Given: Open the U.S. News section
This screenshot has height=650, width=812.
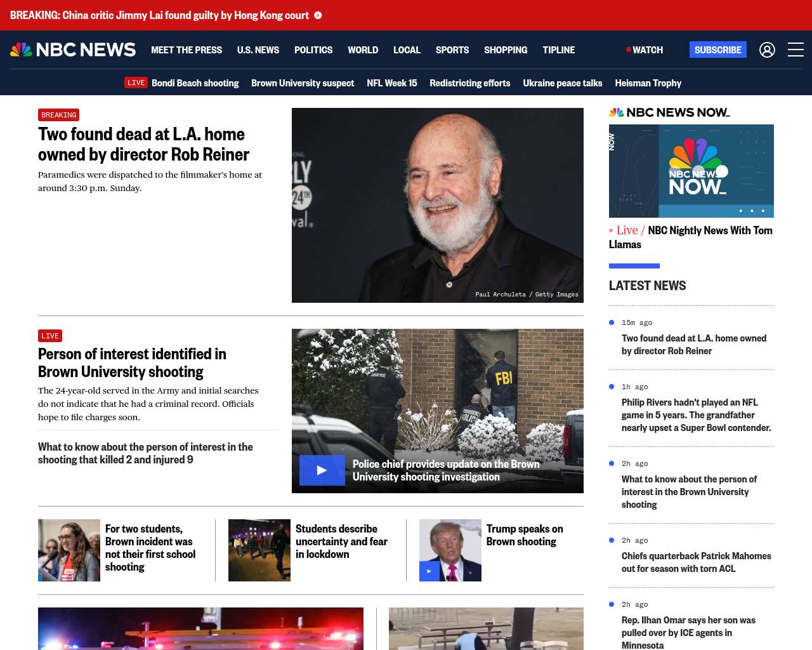Looking at the screenshot, I should pos(258,50).
